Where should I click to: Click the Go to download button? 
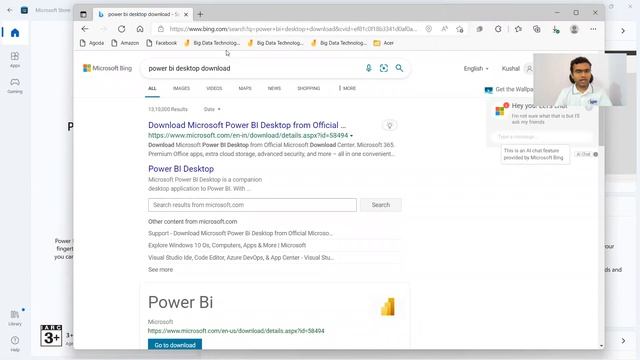(175, 345)
